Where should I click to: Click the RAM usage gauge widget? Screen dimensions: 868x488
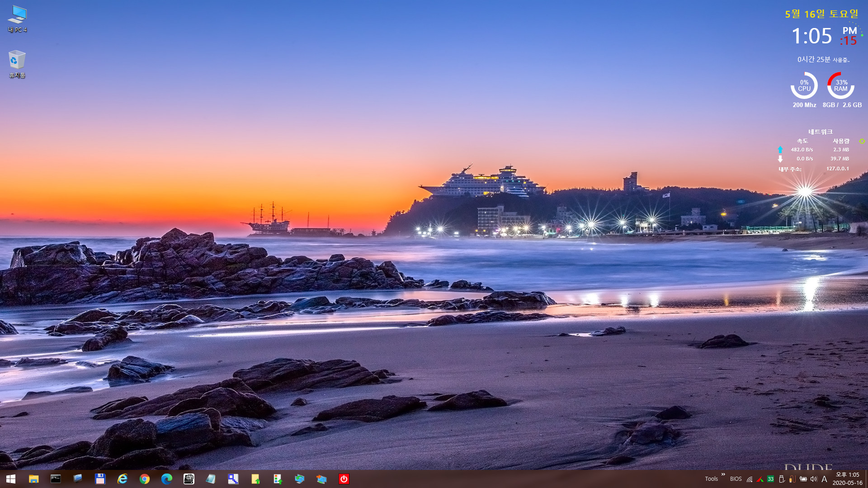(x=841, y=85)
